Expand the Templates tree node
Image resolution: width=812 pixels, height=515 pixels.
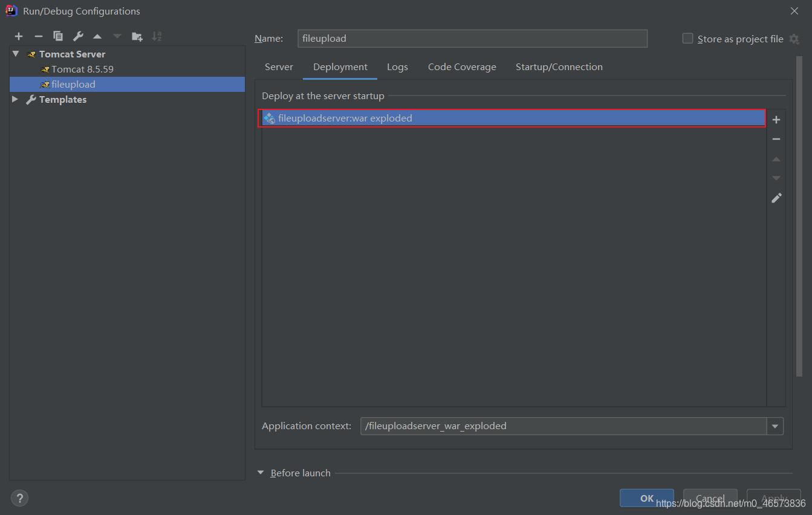[16, 99]
